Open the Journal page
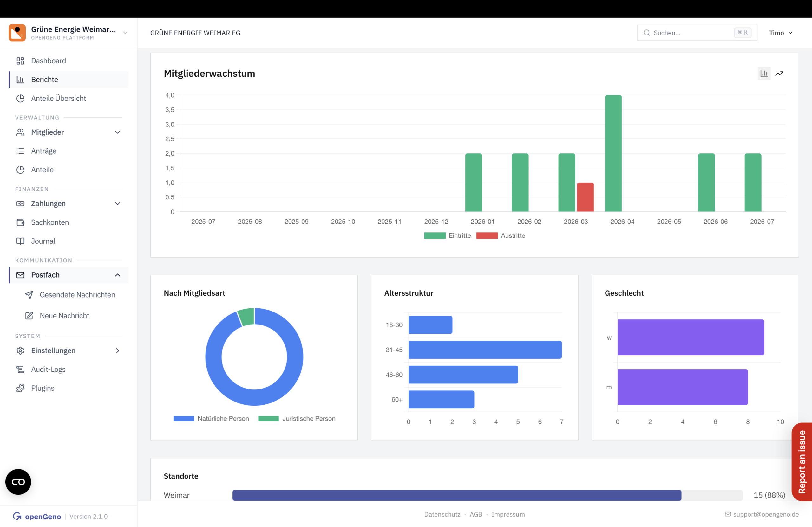 pos(69,241)
